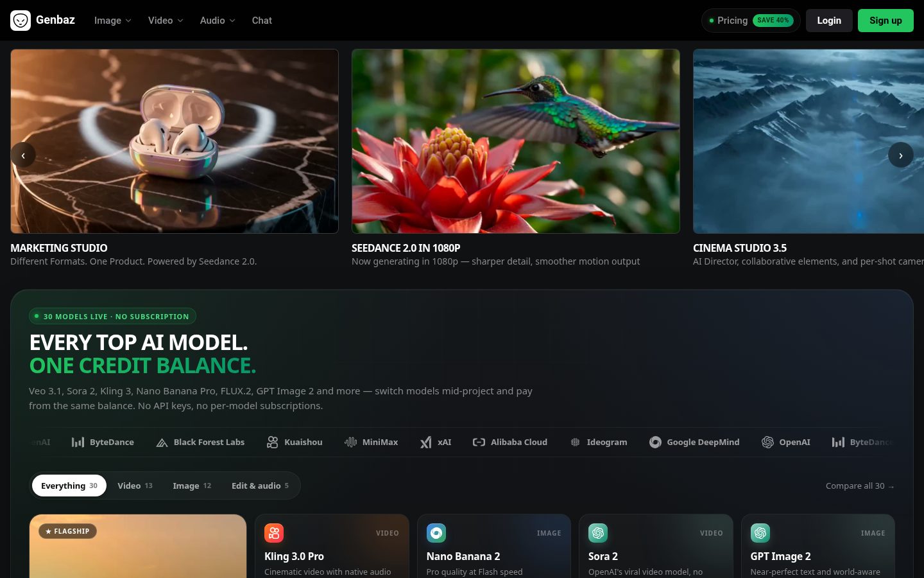Click the Genbaz logo icon
This screenshot has width=924, height=578.
pyautogui.click(x=21, y=21)
